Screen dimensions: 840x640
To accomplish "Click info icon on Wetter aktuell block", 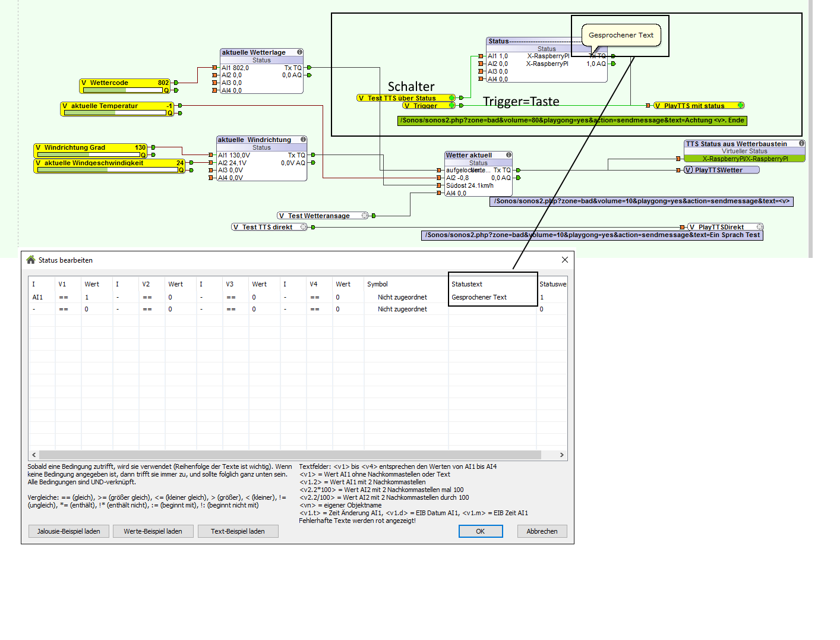I will tap(509, 155).
